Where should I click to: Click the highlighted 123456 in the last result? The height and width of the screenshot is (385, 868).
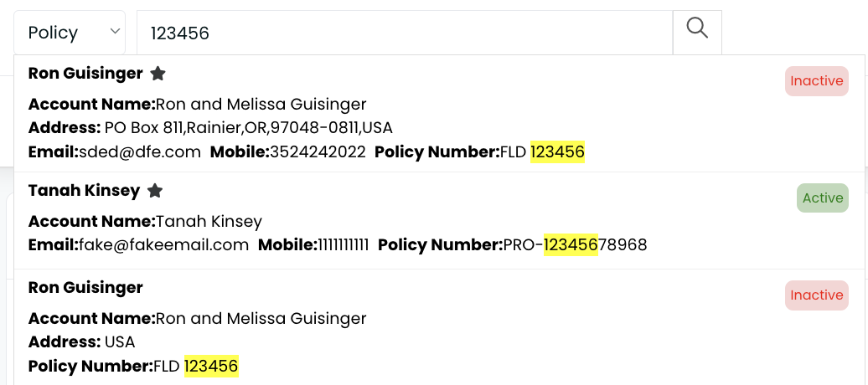[x=211, y=367]
